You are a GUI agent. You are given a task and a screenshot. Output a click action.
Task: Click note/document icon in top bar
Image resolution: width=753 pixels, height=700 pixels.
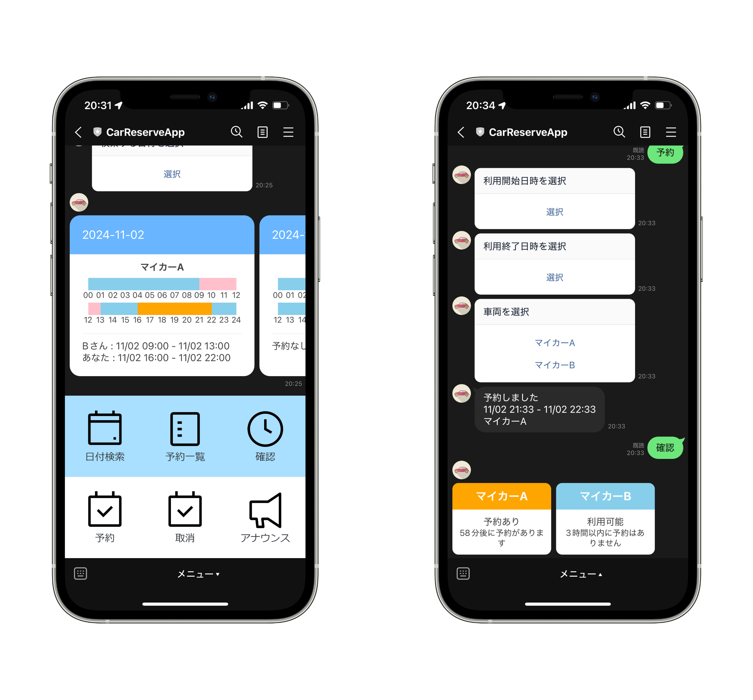(263, 132)
